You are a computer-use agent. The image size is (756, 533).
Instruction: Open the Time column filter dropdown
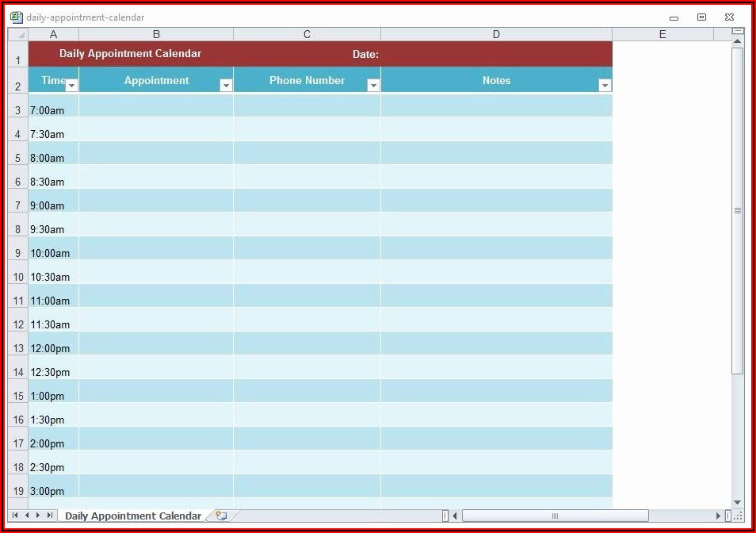point(71,86)
